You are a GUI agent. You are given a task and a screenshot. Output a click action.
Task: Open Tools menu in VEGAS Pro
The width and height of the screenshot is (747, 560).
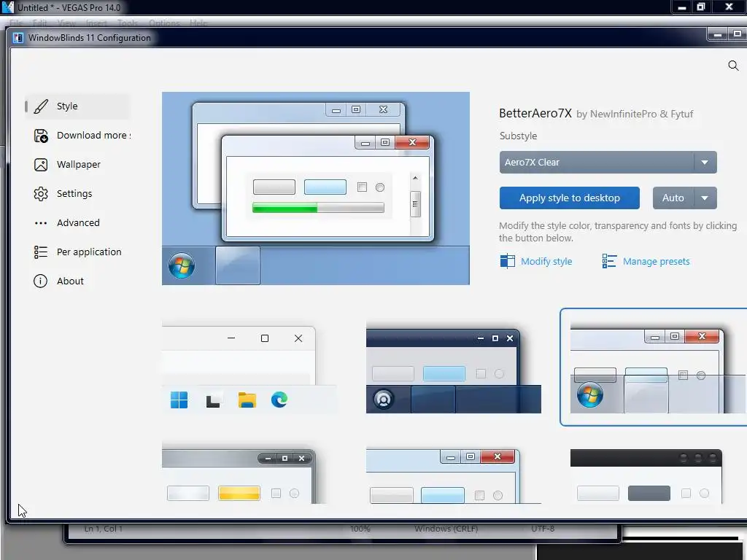point(128,23)
